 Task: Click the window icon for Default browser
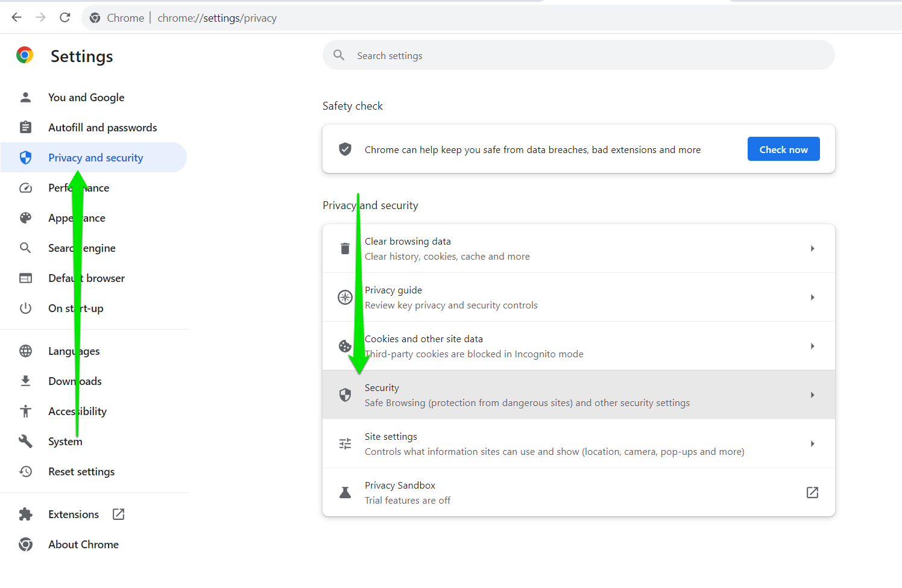25,278
